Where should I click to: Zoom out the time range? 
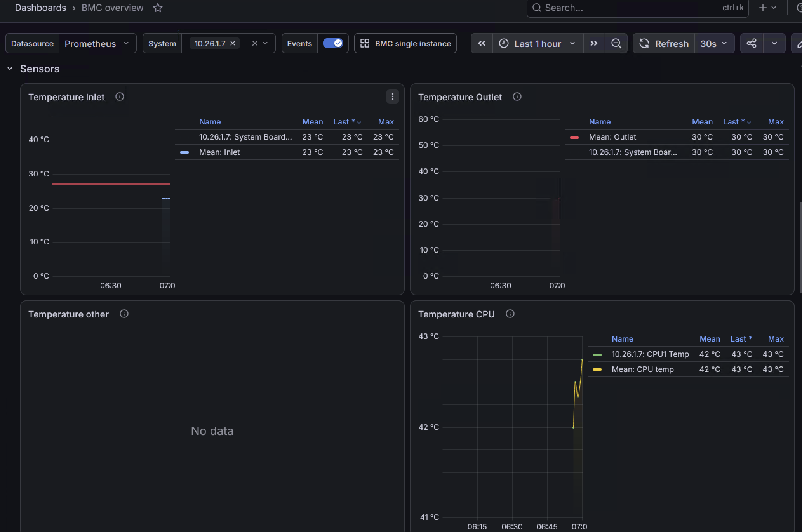pos(616,43)
